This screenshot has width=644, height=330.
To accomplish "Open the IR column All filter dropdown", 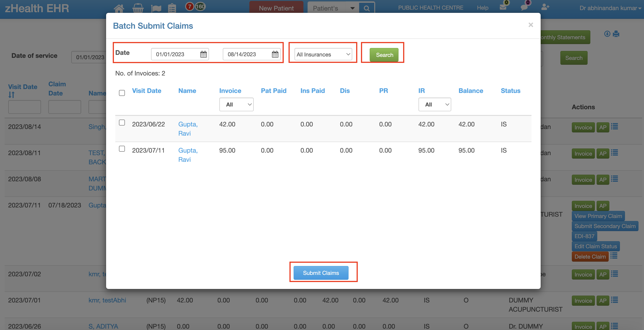I will [x=435, y=104].
